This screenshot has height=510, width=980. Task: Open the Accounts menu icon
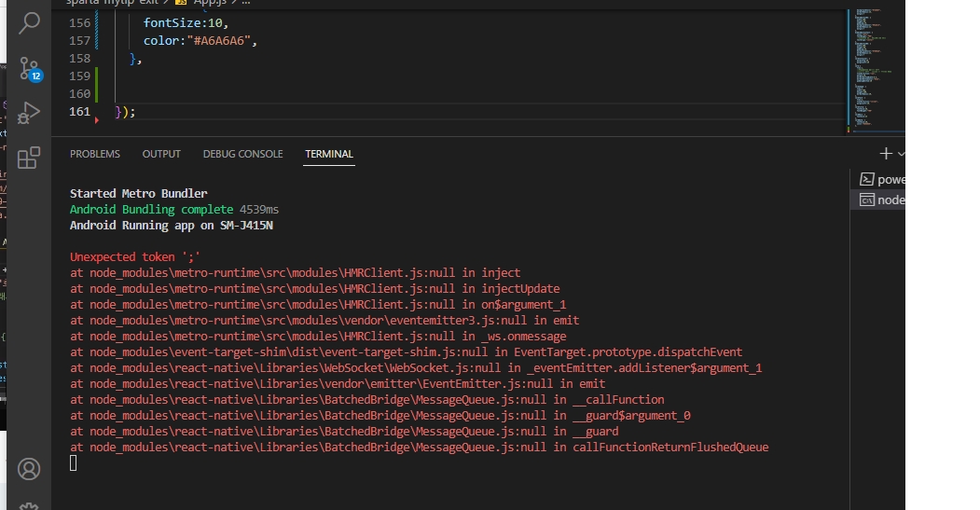[29, 469]
